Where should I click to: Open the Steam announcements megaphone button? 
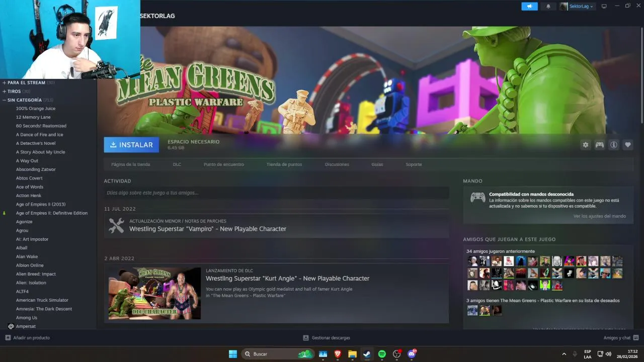(529, 7)
